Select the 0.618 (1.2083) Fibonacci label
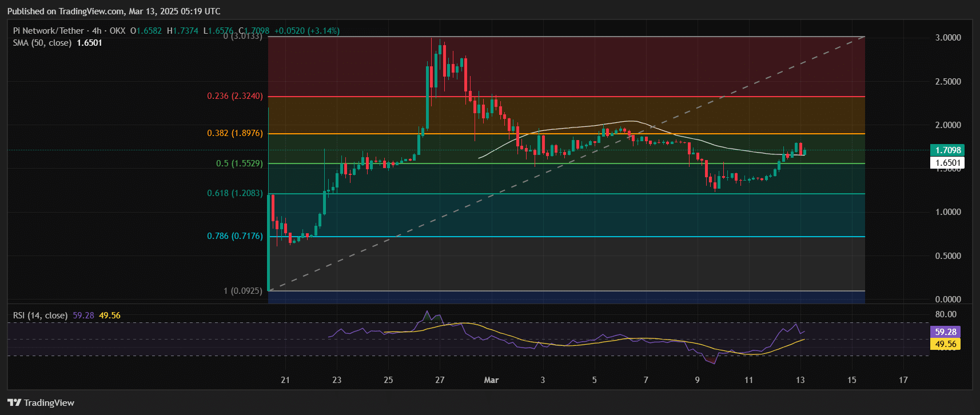This screenshot has width=980, height=415. tap(235, 193)
